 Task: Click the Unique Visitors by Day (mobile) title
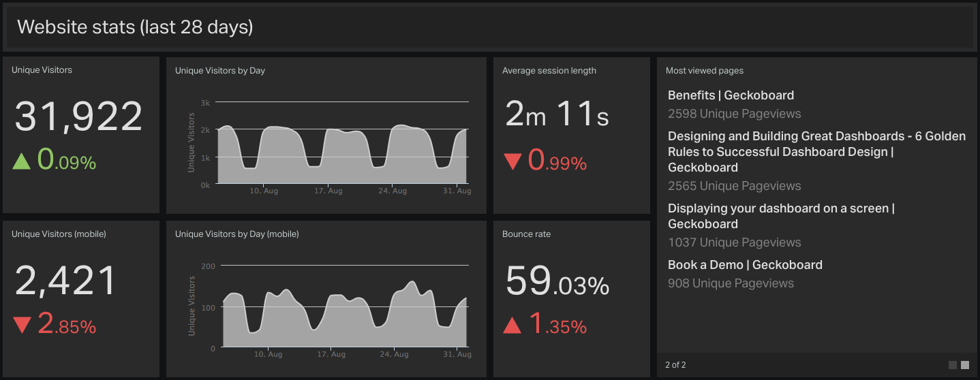(237, 234)
